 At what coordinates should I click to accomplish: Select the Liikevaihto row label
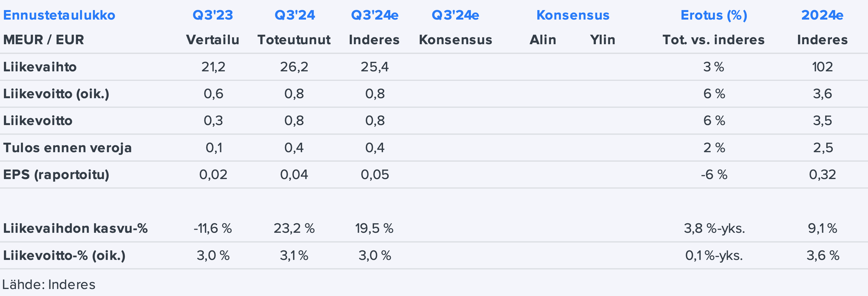[40, 67]
